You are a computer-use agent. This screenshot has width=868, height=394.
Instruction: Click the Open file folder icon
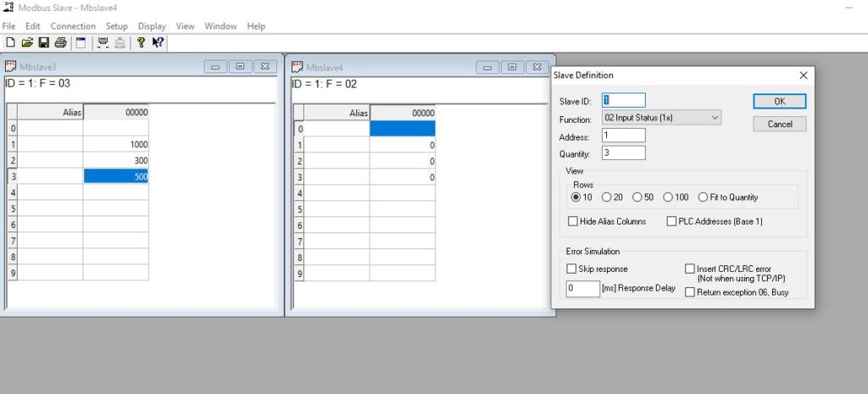(27, 42)
